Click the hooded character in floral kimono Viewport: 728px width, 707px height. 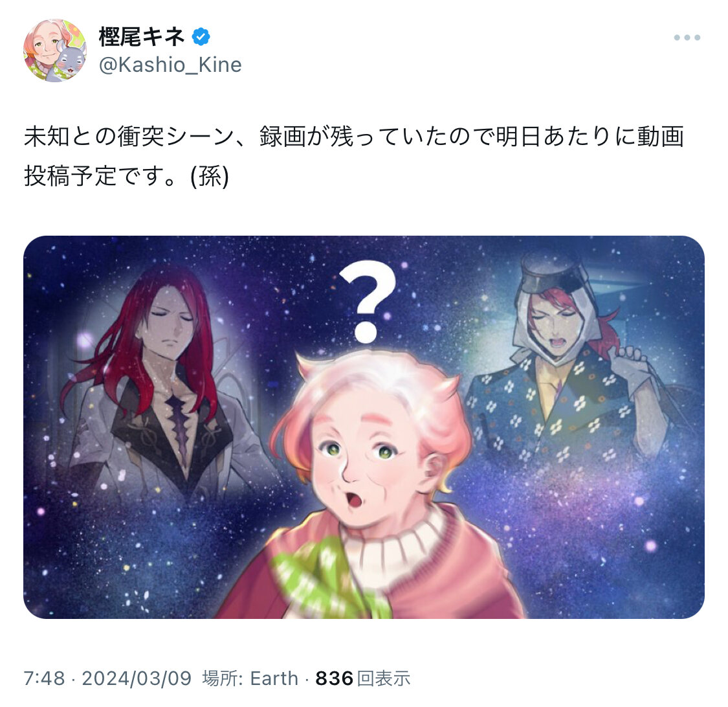pyautogui.click(x=566, y=372)
